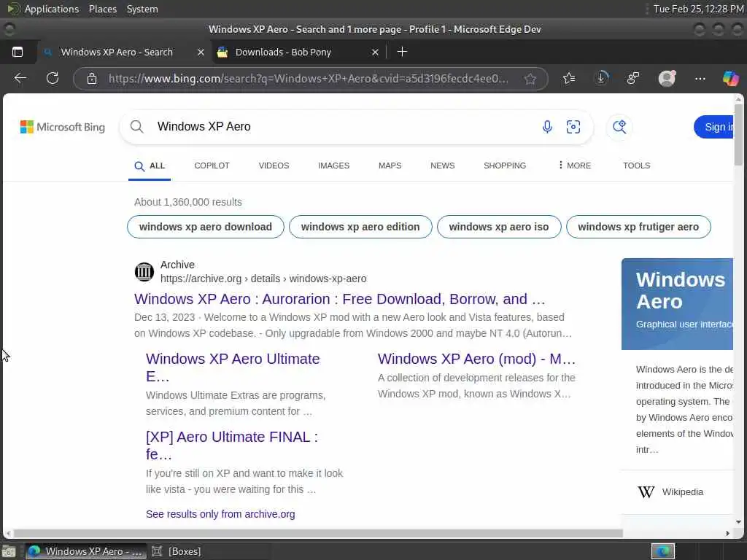The height and width of the screenshot is (560, 747).
Task: Open a new tab
Action: tap(402, 52)
